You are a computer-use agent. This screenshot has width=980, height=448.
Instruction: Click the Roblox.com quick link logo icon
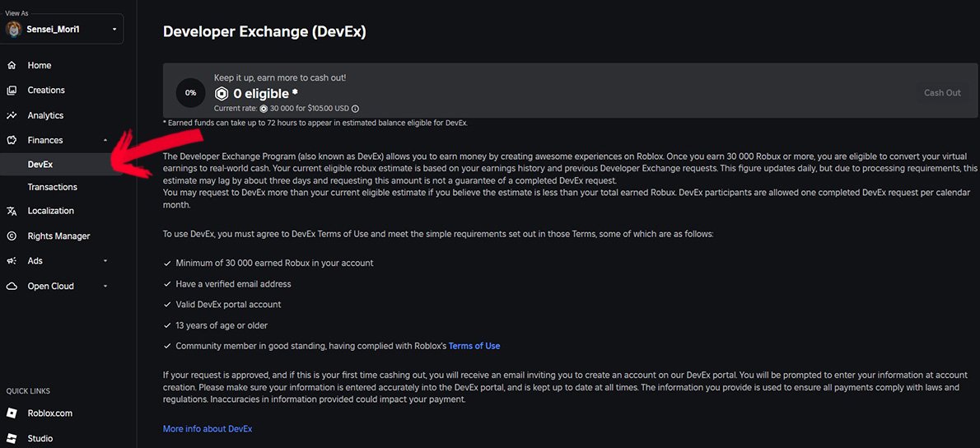pyautogui.click(x=12, y=413)
